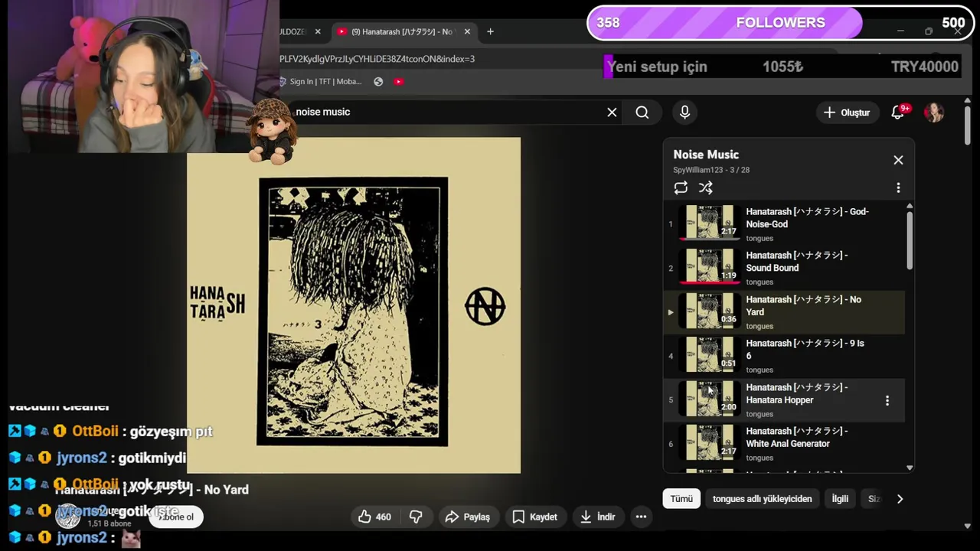Click the page vertical scrollbar
The height and width of the screenshot is (551, 980).
(968, 125)
